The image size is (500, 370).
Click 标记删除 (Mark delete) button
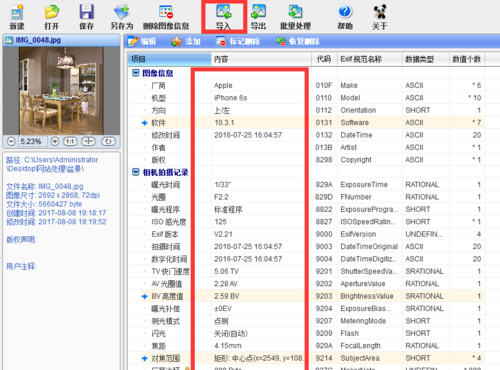click(238, 41)
